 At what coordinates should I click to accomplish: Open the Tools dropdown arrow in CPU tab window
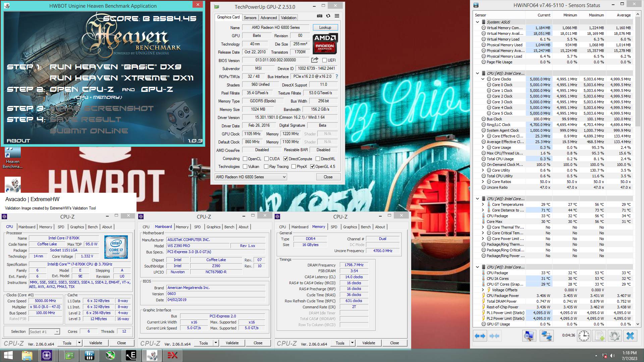[79, 343]
